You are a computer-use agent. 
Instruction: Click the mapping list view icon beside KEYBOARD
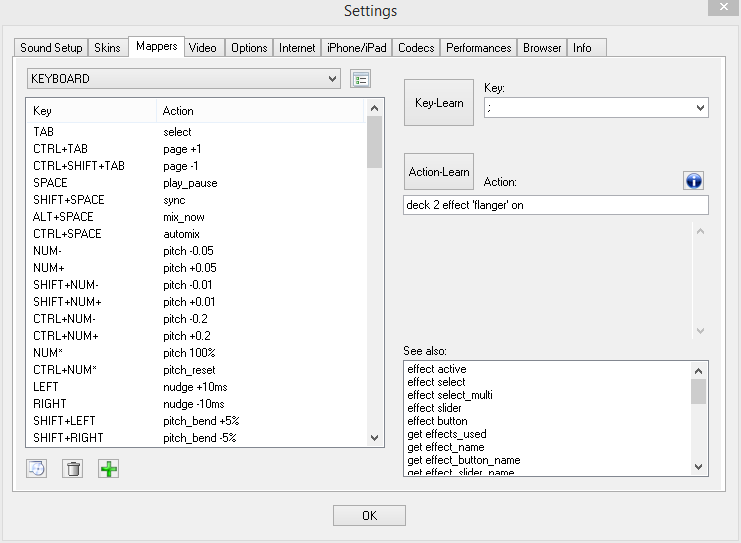pyautogui.click(x=360, y=79)
